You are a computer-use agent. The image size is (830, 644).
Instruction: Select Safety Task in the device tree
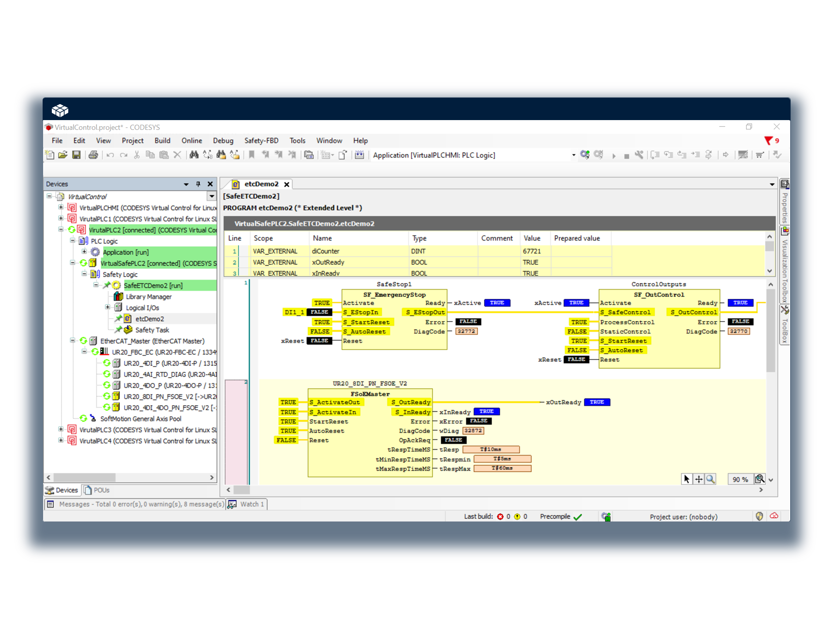pos(152,330)
